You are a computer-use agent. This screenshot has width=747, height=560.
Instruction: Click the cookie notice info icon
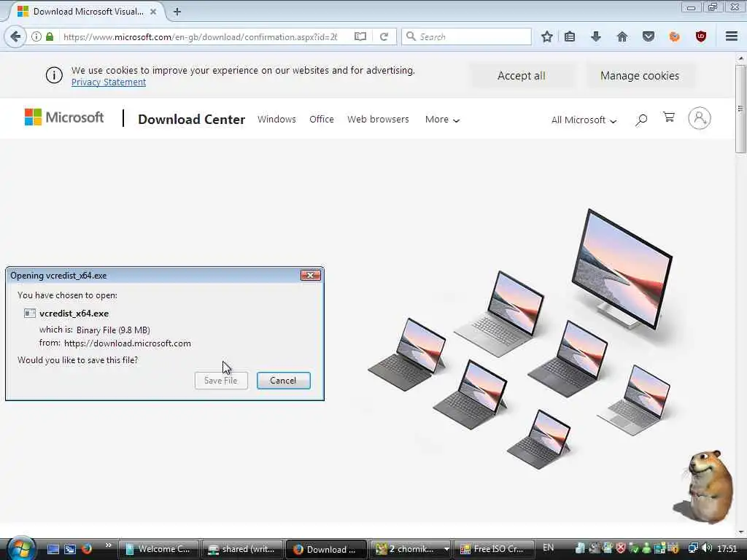click(x=54, y=75)
